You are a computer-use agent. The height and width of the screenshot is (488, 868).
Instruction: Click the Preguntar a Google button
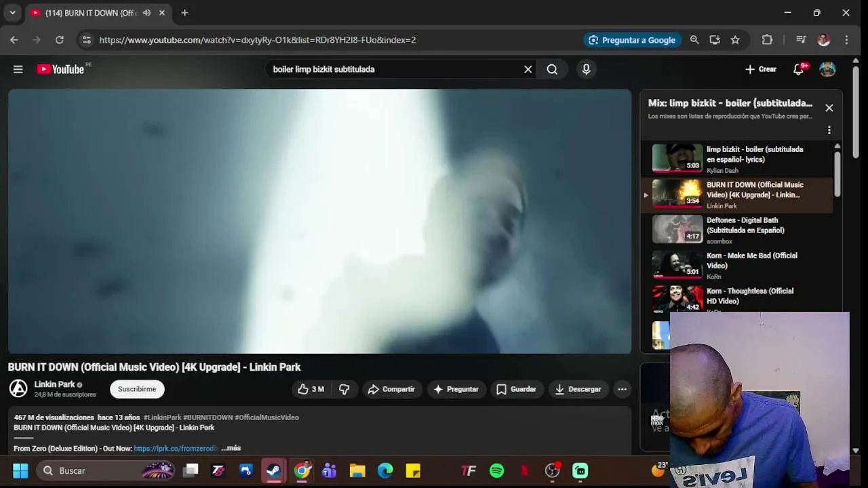click(x=632, y=40)
